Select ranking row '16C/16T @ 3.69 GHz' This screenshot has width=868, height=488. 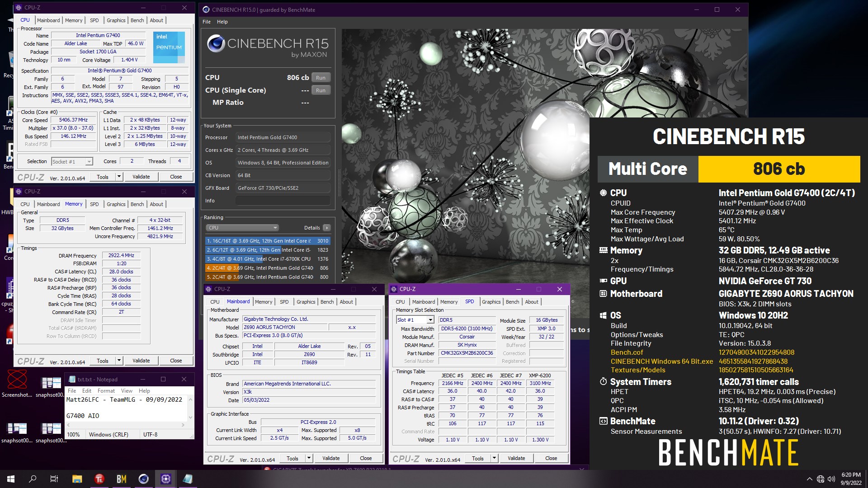[268, 241]
